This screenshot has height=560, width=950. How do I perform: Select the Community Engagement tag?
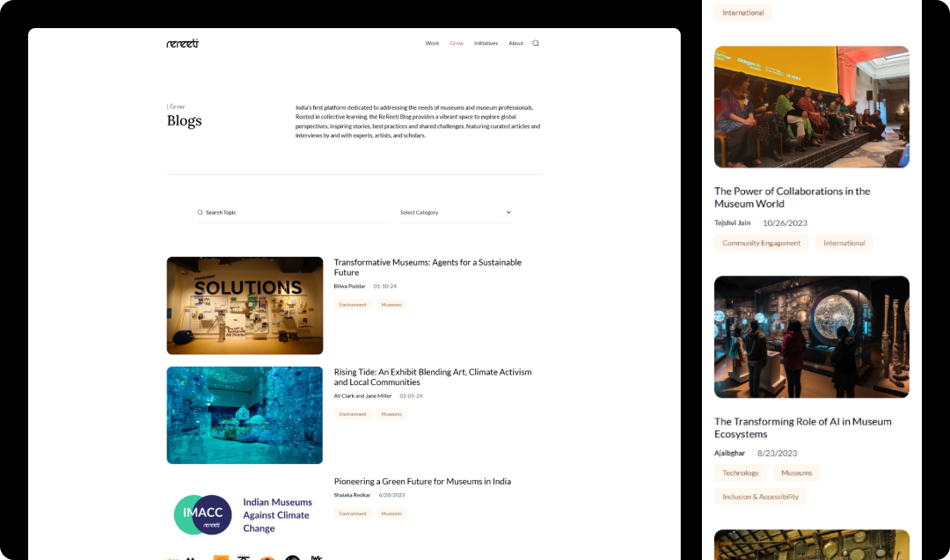coord(761,243)
